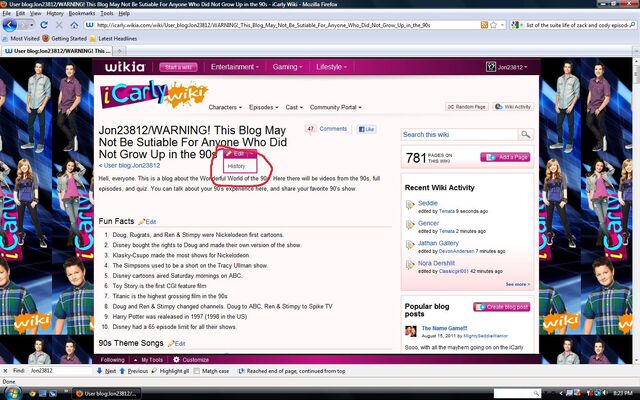Stop loading via the X toolbar icon
This screenshot has height=400, width=640.
(x=59, y=25)
